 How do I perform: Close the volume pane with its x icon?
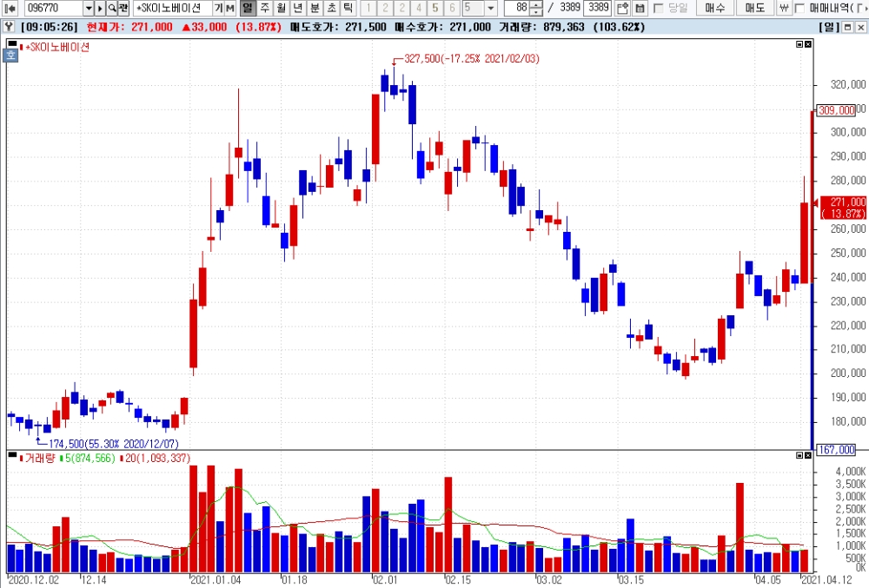tap(808, 455)
